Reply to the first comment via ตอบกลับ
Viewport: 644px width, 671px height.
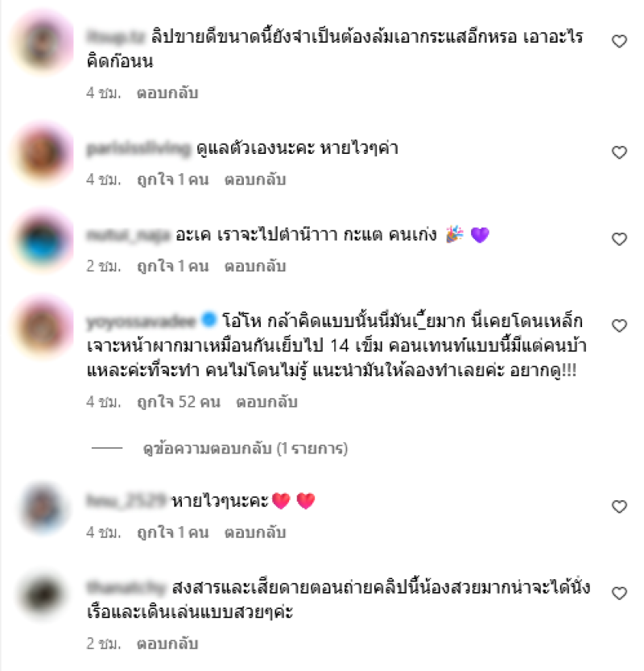pos(167,93)
